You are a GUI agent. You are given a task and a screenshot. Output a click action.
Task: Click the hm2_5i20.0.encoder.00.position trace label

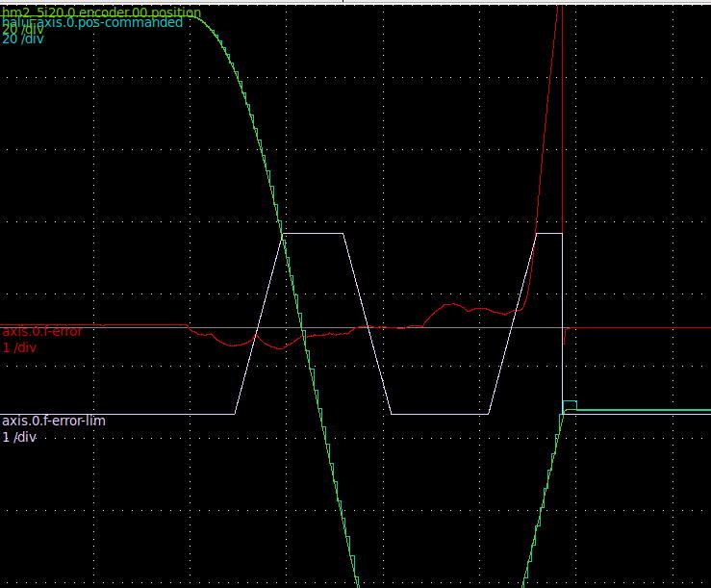coord(102,13)
